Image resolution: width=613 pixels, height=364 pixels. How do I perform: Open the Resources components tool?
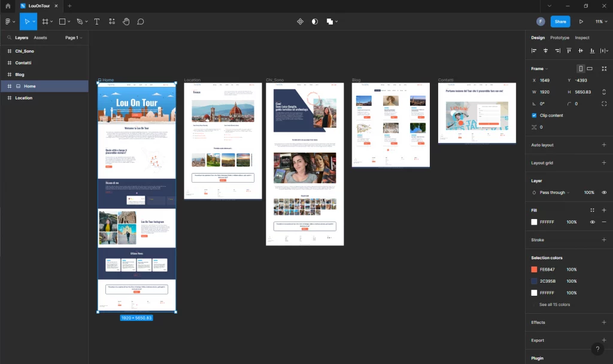click(112, 22)
